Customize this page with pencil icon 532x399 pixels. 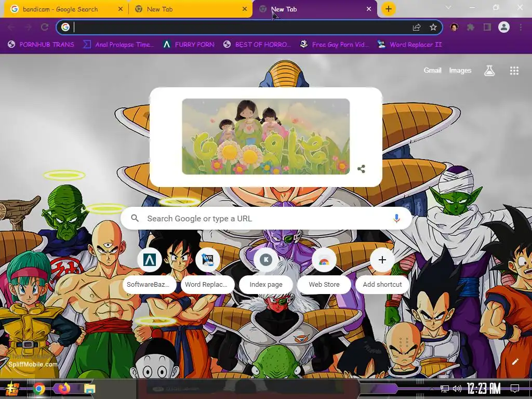coord(515,362)
